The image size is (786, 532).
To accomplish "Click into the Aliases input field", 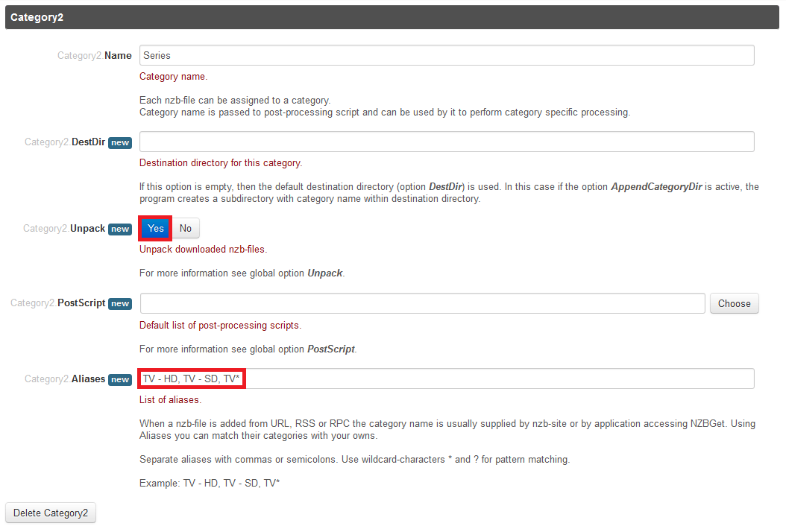I will click(446, 379).
